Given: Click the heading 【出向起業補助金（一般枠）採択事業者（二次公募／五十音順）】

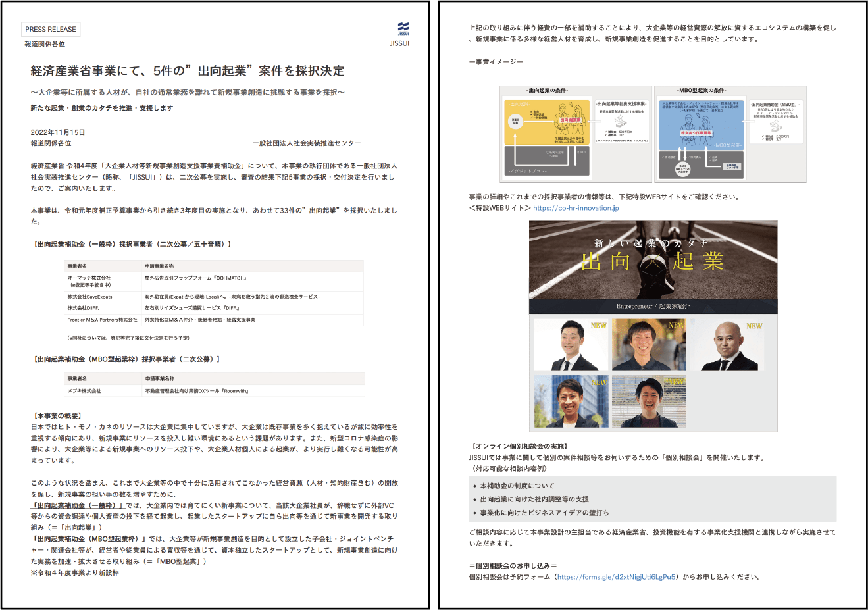Looking at the screenshot, I should point(131,244).
